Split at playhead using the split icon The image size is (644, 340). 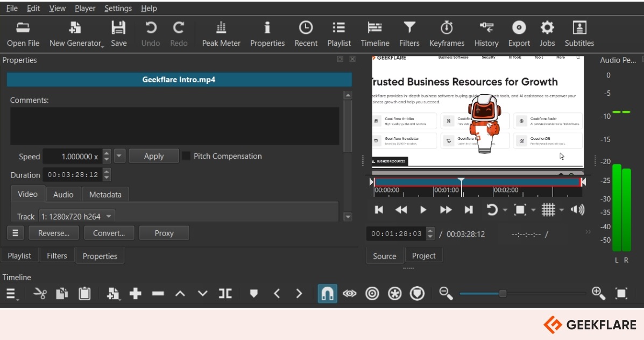click(225, 294)
